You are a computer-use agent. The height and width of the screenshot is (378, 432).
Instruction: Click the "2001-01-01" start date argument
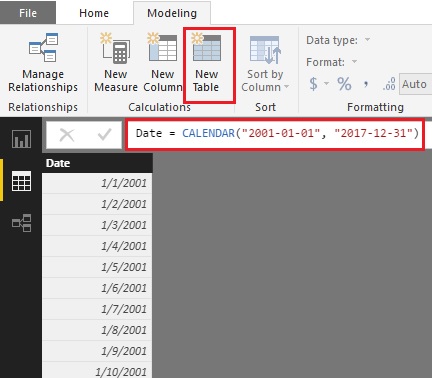tap(281, 133)
